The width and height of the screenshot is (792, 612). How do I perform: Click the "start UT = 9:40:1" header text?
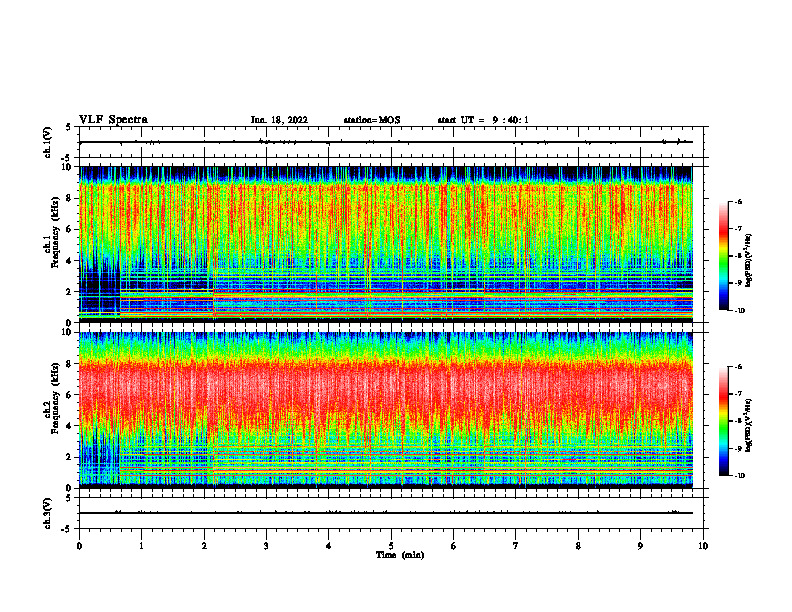[483, 120]
